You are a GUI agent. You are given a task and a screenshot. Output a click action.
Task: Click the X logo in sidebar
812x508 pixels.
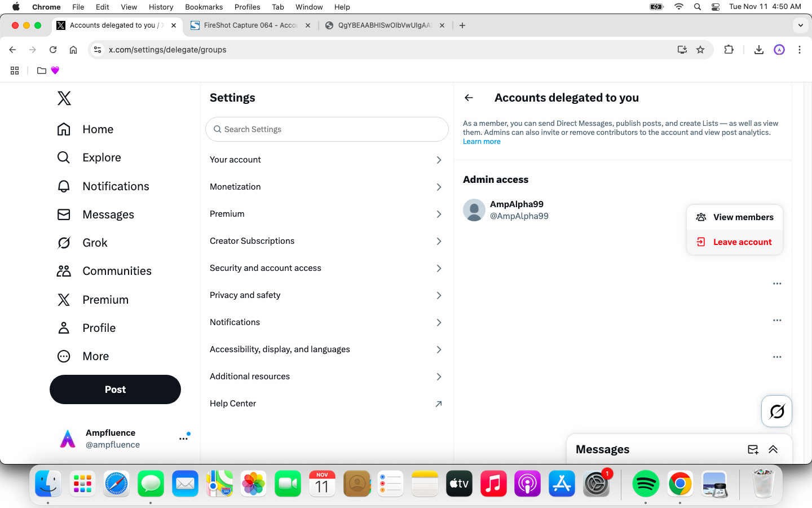point(64,98)
